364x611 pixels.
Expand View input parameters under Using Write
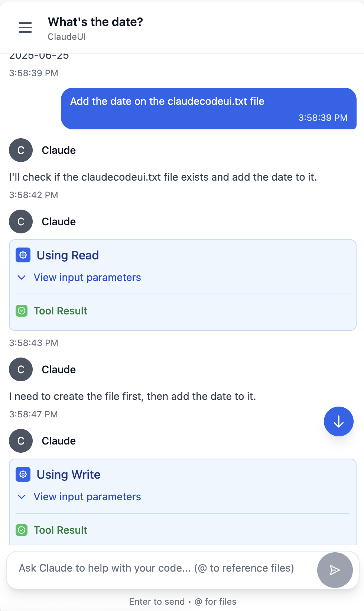tap(87, 497)
